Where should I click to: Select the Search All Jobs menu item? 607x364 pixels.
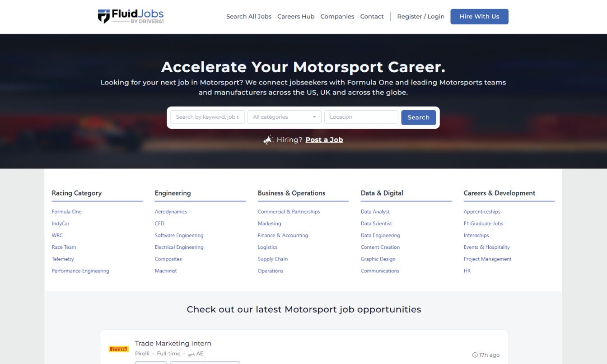[249, 16]
